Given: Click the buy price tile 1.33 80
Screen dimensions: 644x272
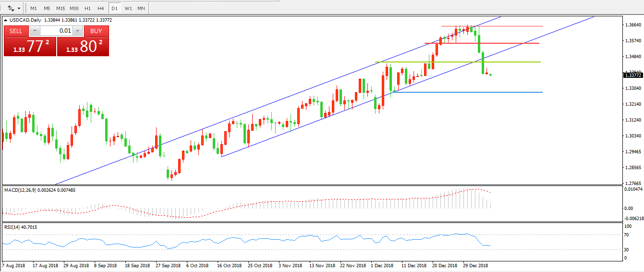Looking at the screenshot, I should click(x=83, y=47).
